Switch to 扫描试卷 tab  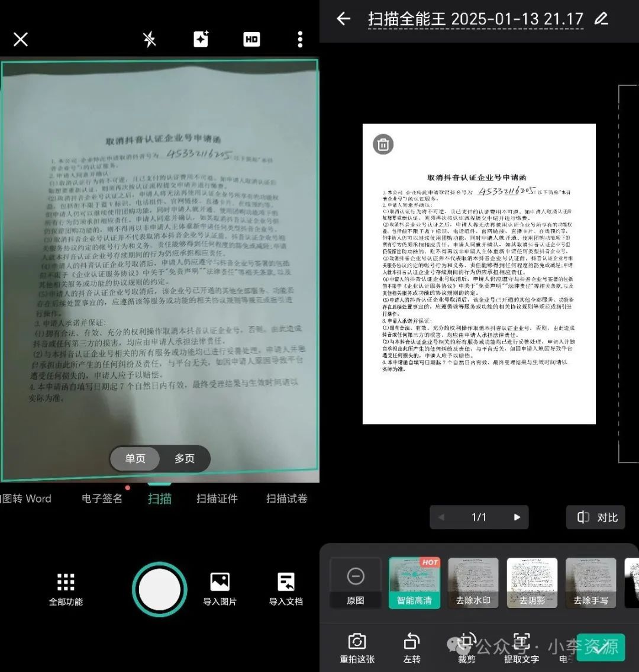point(286,499)
